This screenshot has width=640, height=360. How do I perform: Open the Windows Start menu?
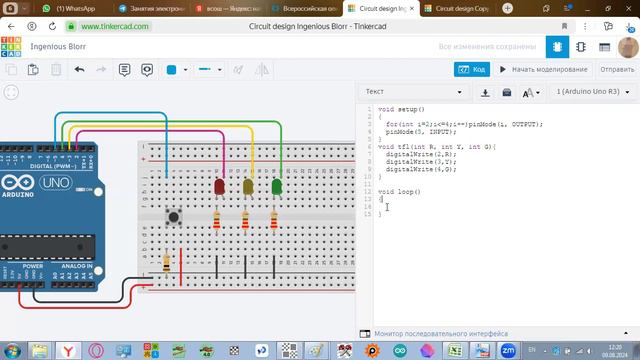12,351
